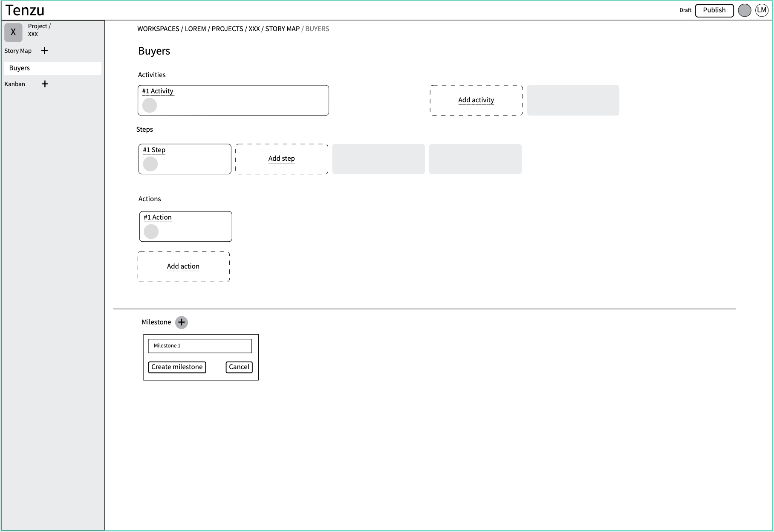The image size is (774, 532).
Task: Click the Buyers page heading
Action: (154, 51)
